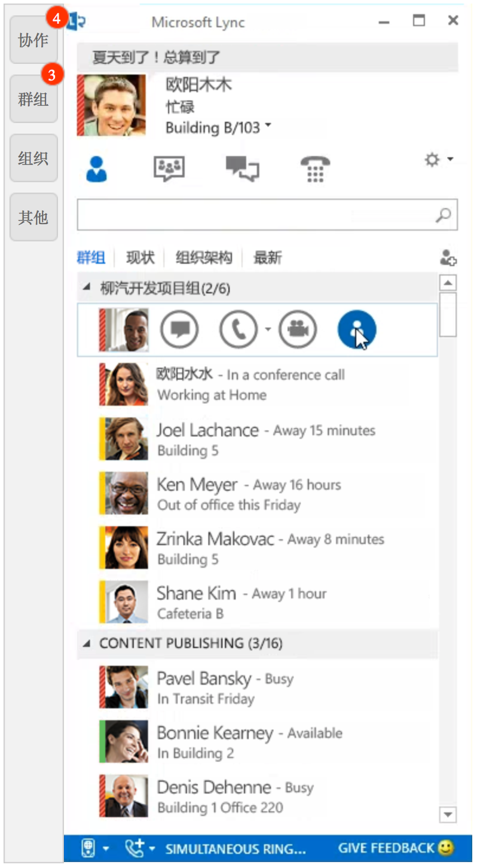Collapse the CONTENT PUBLISHING group
Viewport: 477px width, 868px height.
coord(87,644)
